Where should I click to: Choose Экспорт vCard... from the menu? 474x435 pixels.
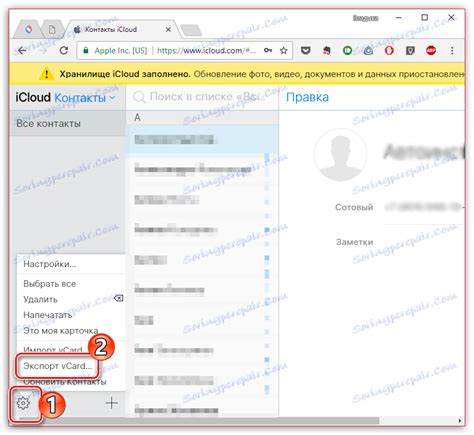tap(57, 366)
